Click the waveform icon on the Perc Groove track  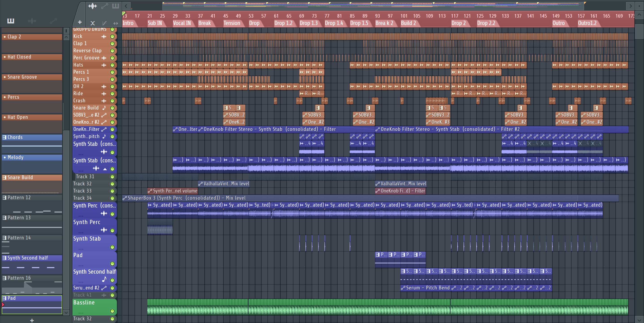(x=104, y=58)
